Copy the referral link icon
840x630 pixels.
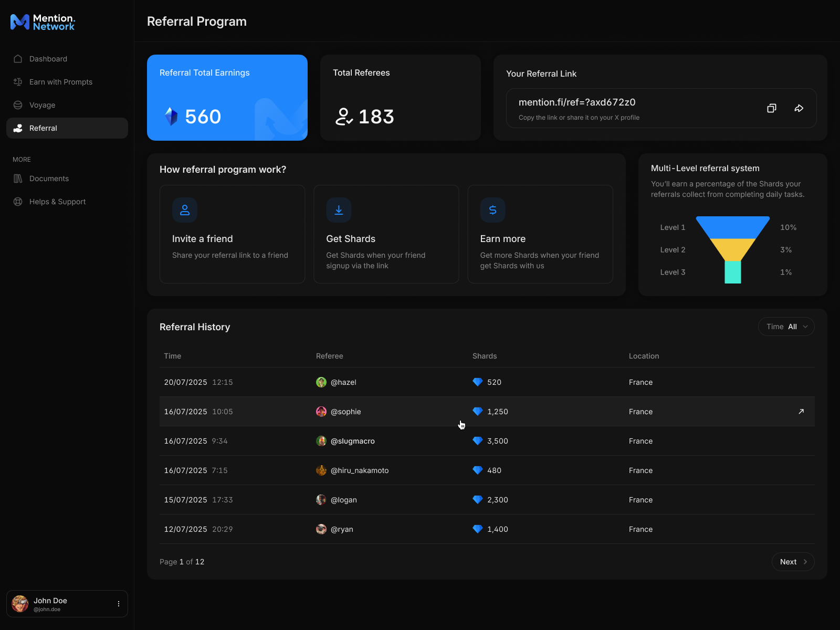[772, 108]
